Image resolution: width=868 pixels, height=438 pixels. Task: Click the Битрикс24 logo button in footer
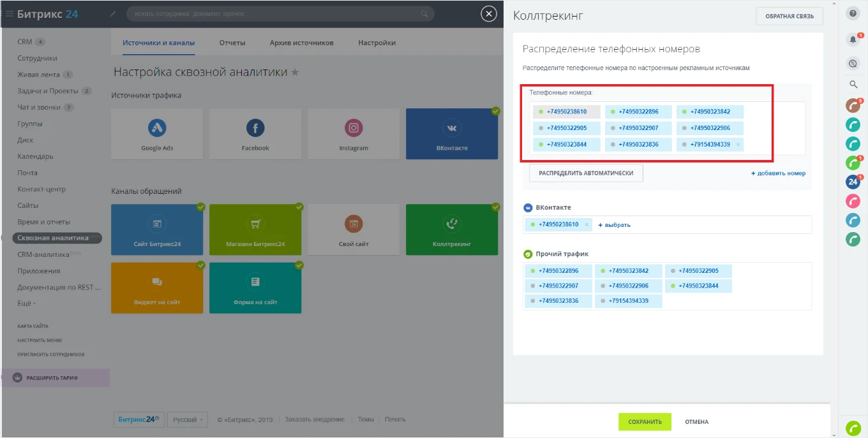tap(139, 420)
